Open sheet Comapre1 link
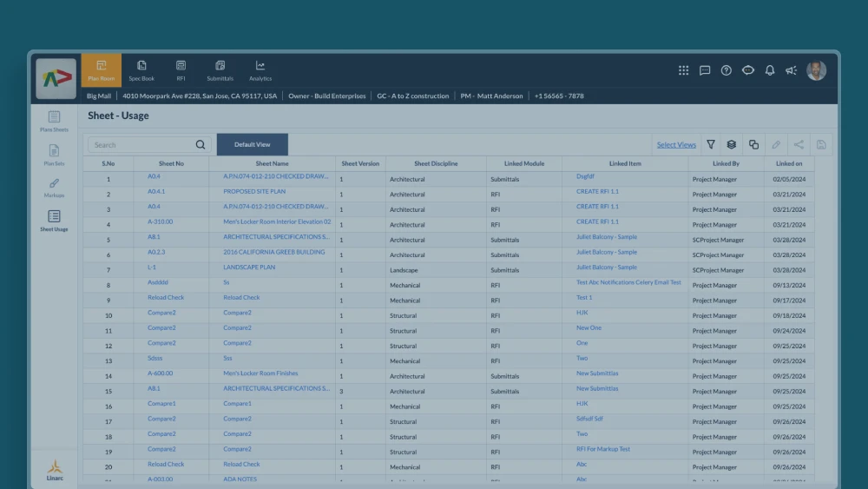868x489 pixels. [x=161, y=403]
